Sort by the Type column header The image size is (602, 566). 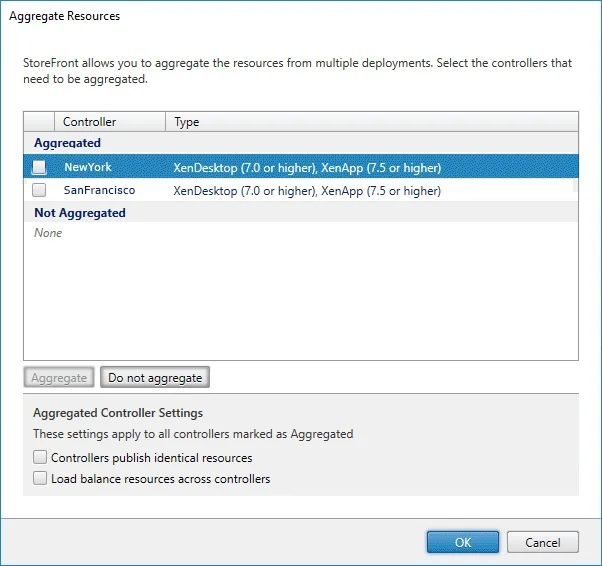tap(372, 122)
